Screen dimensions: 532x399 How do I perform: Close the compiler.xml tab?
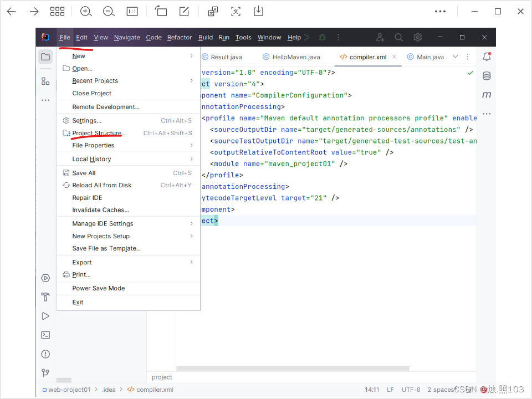tap(395, 57)
